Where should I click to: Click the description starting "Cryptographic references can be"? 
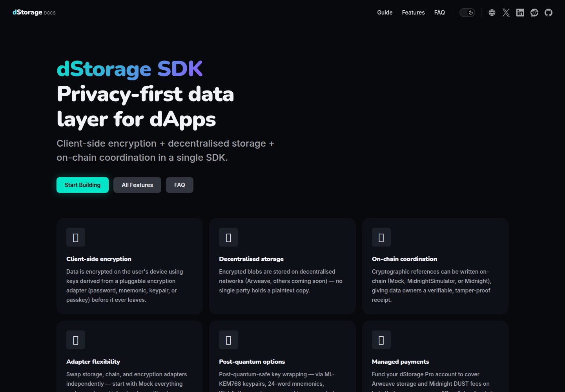coord(432,286)
